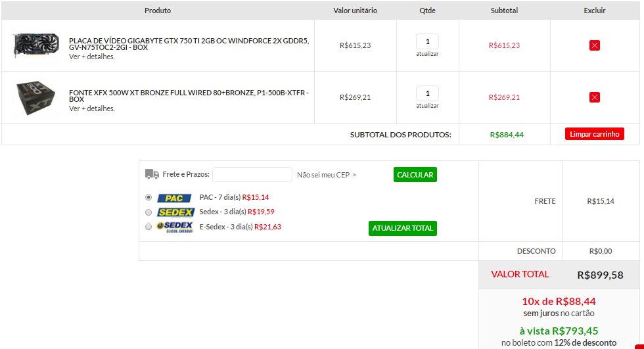Viewport: 644px width, 349px height.
Task: Click the DESCONTO label
Action: tap(536, 251)
